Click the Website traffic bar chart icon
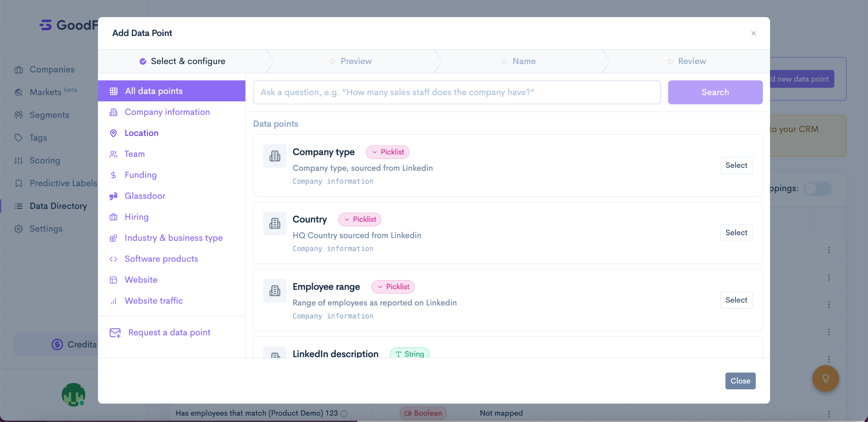Image resolution: width=868 pixels, height=422 pixels. (113, 301)
